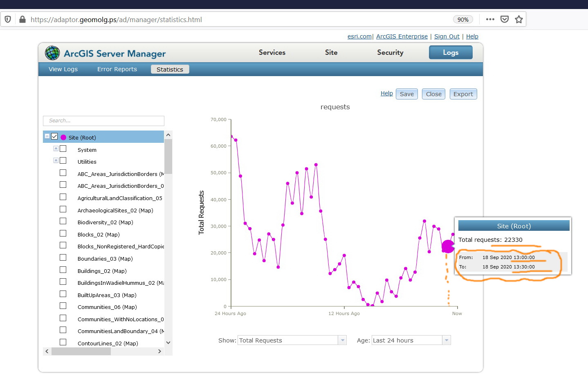This screenshot has height=383, width=588.
Task: Open the browser page actions ellipsis menu
Action: [x=490, y=19]
